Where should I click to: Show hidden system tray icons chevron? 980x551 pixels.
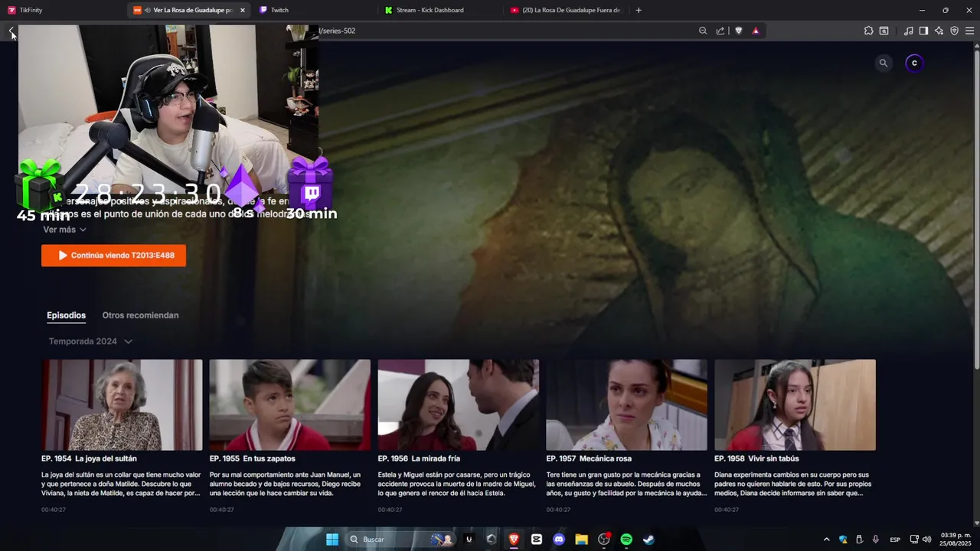tap(826, 540)
